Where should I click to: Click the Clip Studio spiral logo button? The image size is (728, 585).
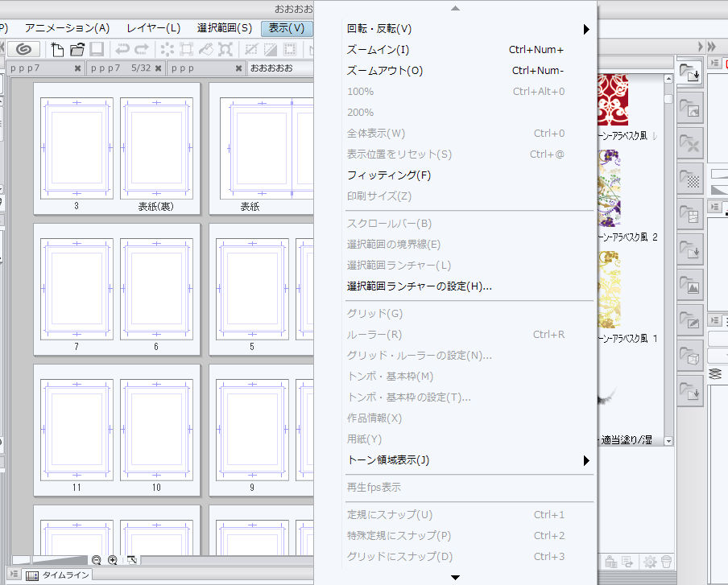tap(27, 49)
